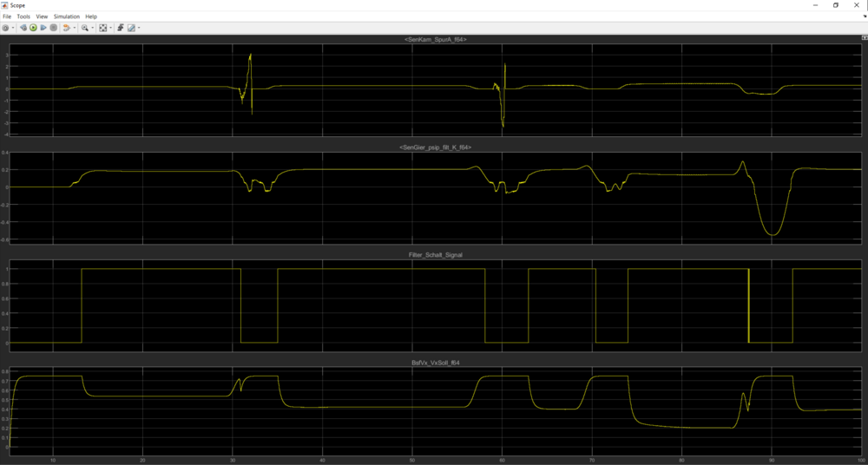The image size is (868, 465).
Task: Open the scope Configuration Properties gear
Action: pyautogui.click(x=5, y=28)
